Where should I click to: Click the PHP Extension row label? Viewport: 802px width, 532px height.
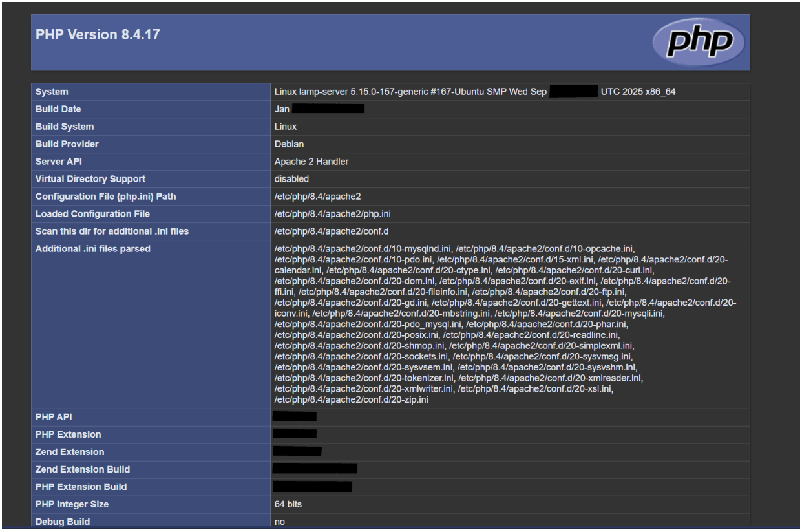click(68, 435)
